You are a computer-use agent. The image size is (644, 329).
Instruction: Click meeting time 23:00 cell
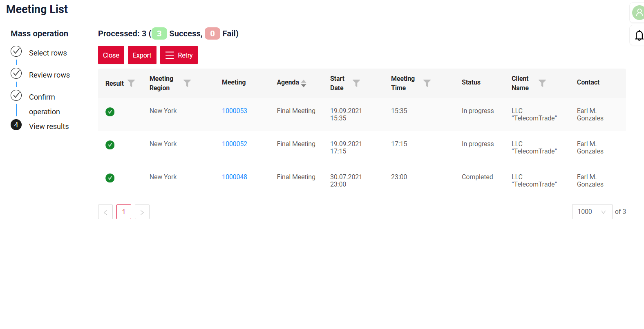[399, 177]
